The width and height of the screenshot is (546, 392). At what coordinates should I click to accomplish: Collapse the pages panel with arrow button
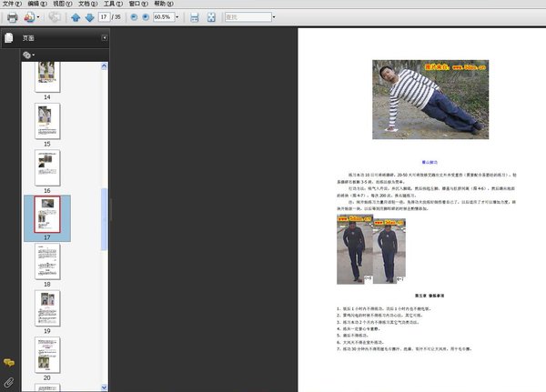pyautogui.click(x=104, y=37)
